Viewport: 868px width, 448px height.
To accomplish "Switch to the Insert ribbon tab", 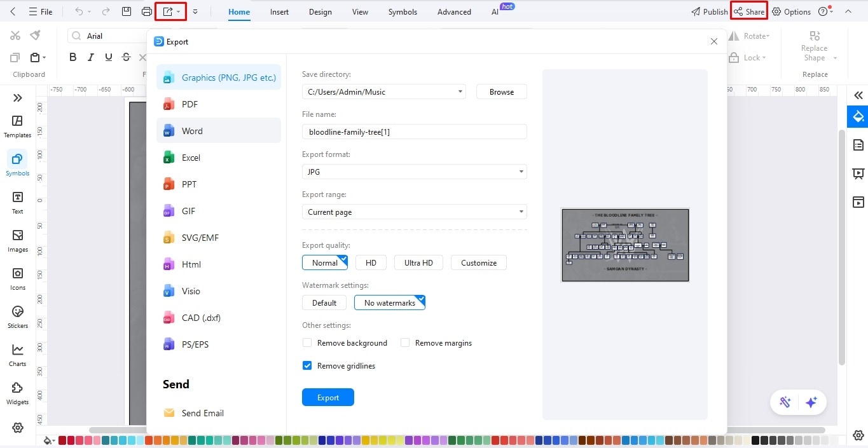I will (279, 11).
